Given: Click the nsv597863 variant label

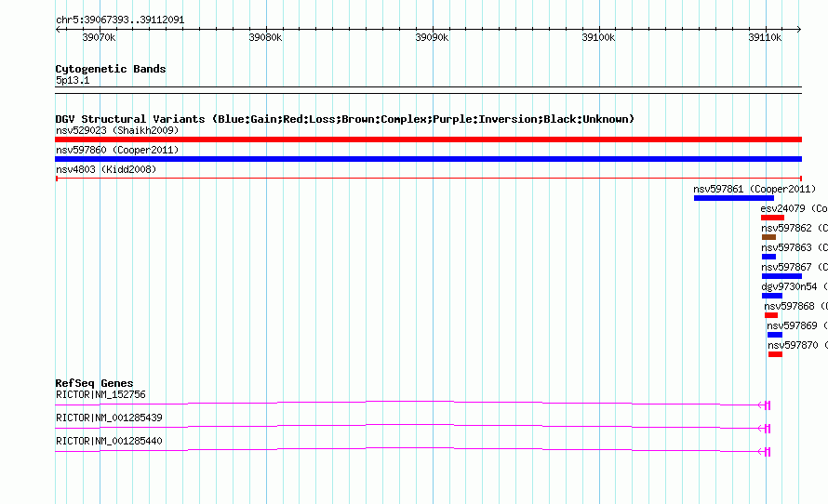Looking at the screenshot, I should pyautogui.click(x=795, y=247).
